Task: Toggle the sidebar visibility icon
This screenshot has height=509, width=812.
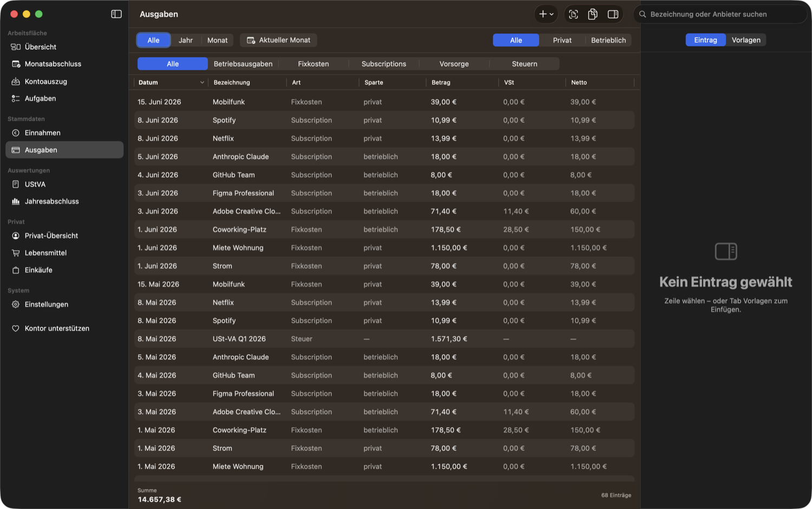Action: tap(116, 14)
